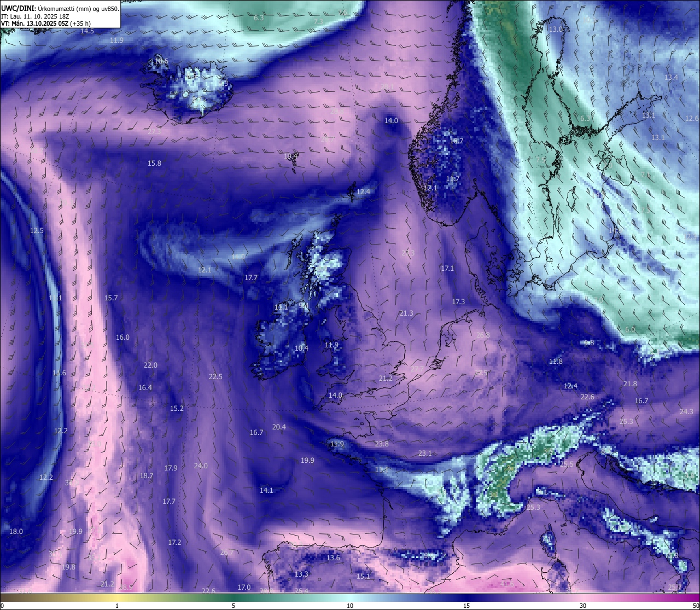This screenshot has height=610, width=700.
Task: Click the 50 label on color scale
Action: pyautogui.click(x=696, y=606)
